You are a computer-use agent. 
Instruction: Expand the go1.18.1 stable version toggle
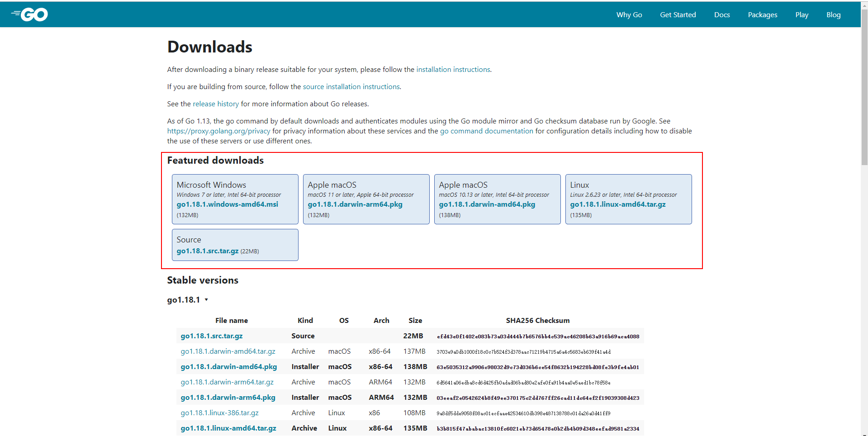click(188, 300)
